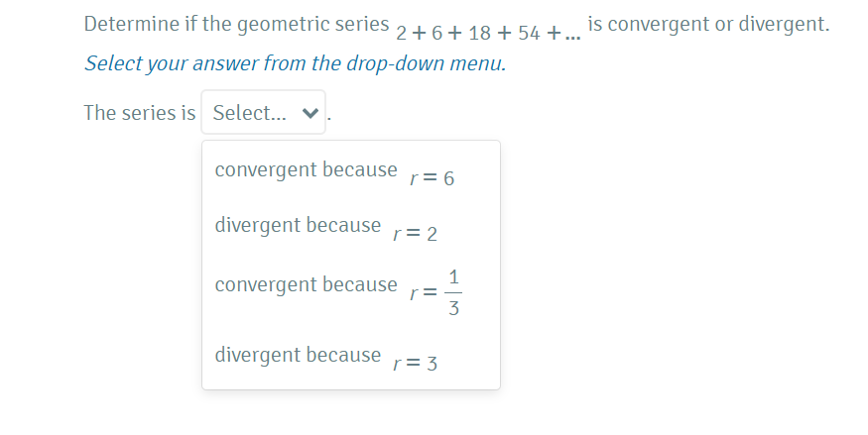Image resolution: width=868 pixels, height=435 pixels.
Task: Click the dropdown chevron arrow
Action: (310, 114)
